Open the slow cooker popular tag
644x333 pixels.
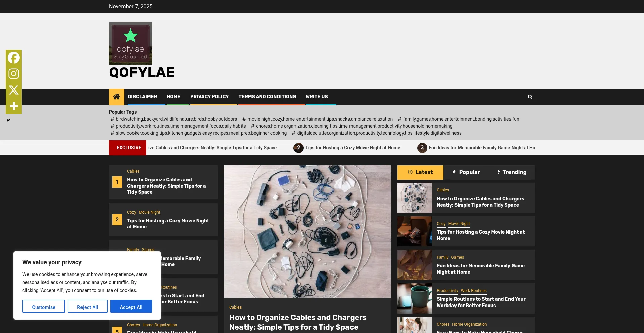pyautogui.click(x=199, y=133)
